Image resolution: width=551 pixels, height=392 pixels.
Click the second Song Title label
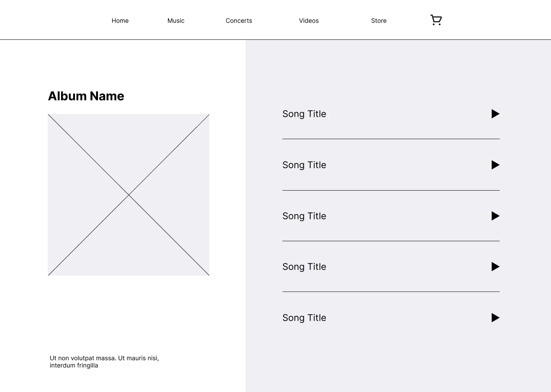point(304,165)
